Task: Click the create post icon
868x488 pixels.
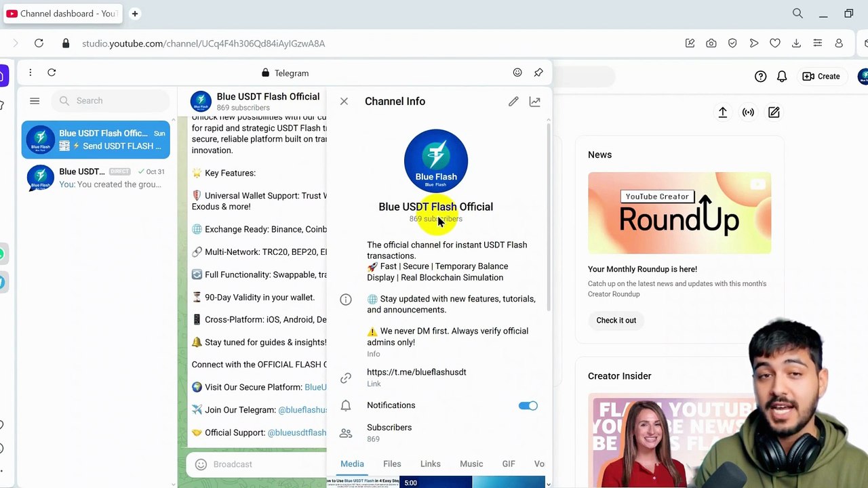Action: click(x=774, y=113)
